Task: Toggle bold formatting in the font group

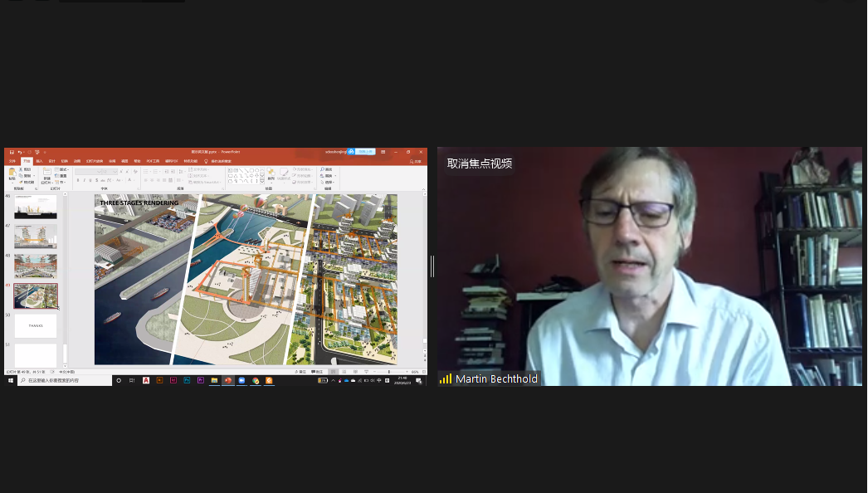Action: pos(77,179)
